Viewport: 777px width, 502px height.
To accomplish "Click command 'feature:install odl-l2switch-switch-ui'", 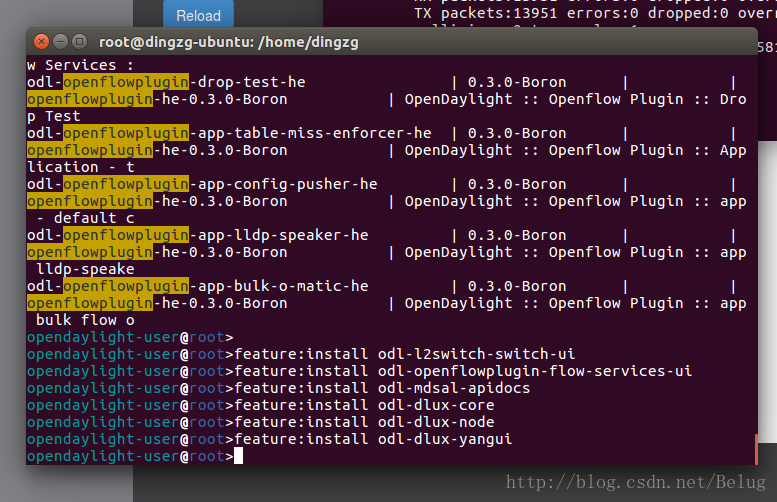I will point(404,354).
